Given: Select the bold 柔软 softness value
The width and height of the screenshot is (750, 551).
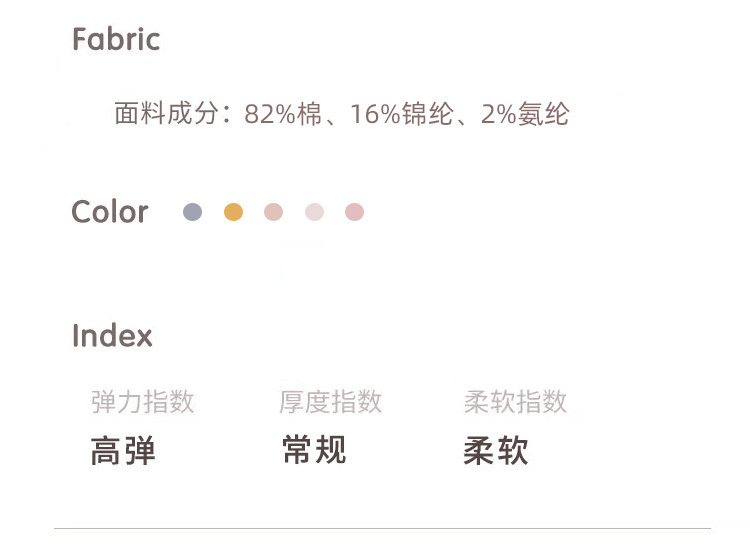Looking at the screenshot, I should [x=496, y=451].
